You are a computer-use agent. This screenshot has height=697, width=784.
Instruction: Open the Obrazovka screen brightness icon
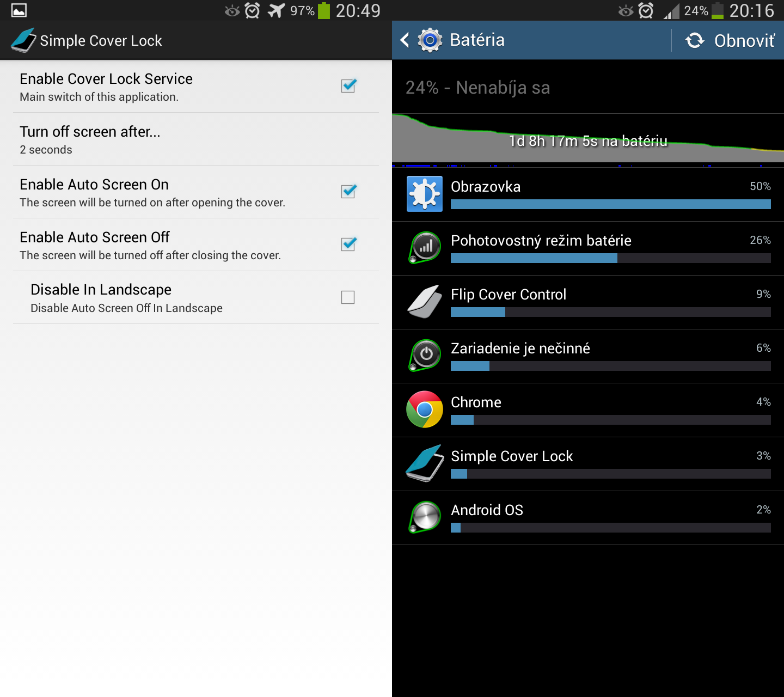coord(425,194)
